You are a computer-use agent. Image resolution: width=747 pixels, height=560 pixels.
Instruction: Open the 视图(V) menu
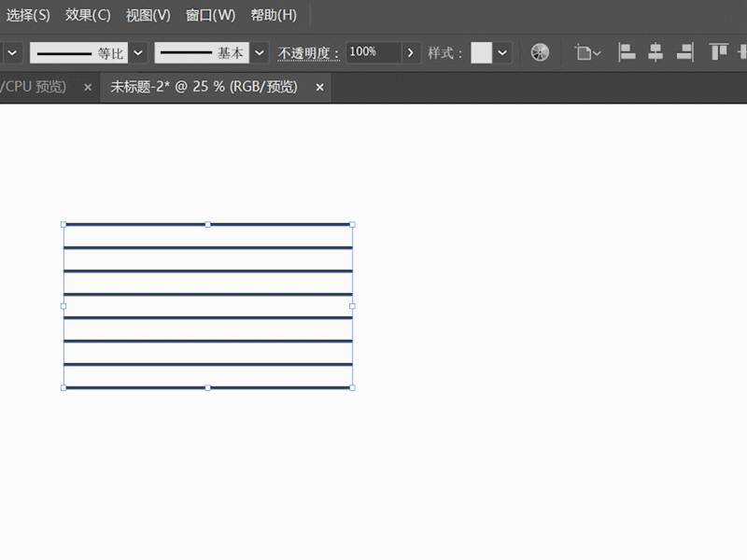(x=148, y=15)
